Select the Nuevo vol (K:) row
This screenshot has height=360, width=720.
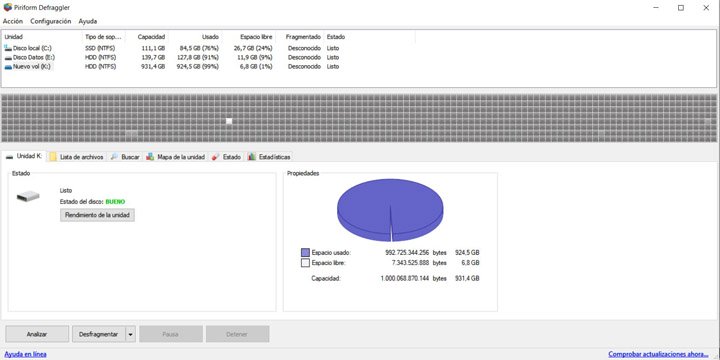tap(209, 67)
